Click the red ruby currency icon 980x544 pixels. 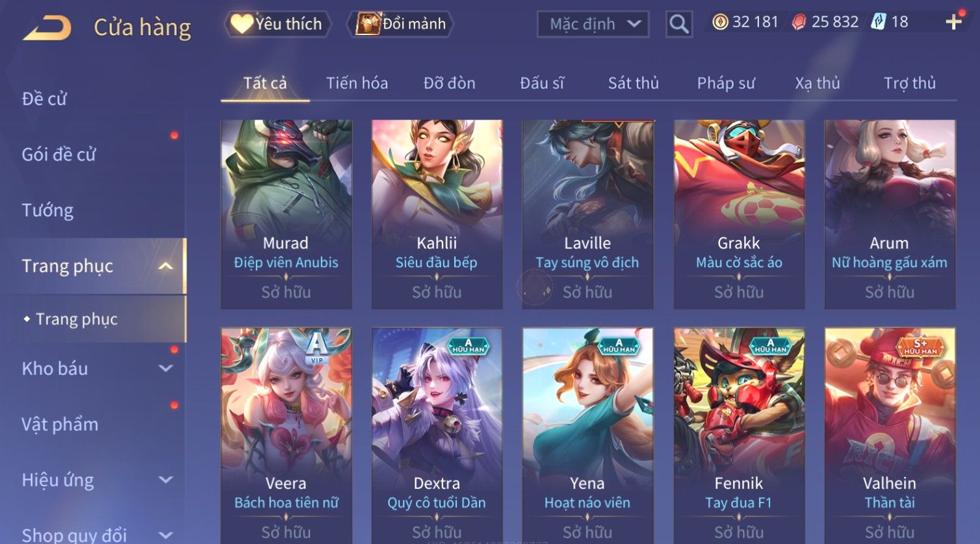[x=799, y=22]
